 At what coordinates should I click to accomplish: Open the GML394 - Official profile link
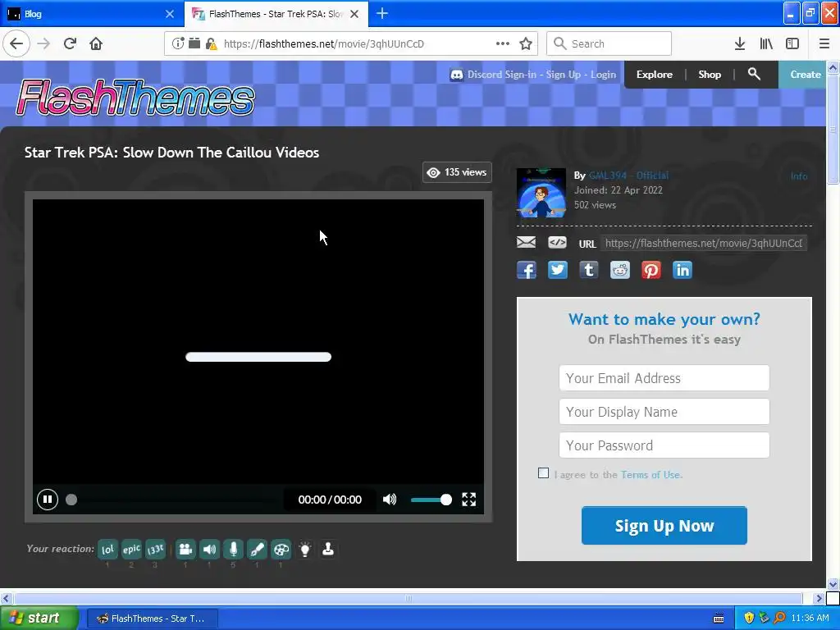[628, 176]
